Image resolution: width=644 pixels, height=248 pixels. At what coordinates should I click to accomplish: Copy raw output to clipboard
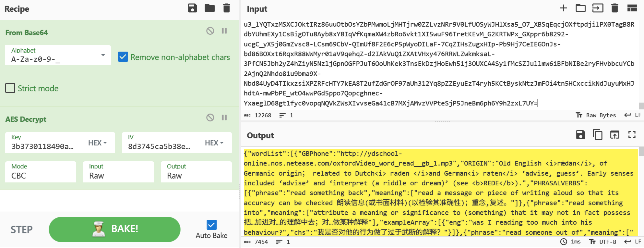tap(597, 135)
